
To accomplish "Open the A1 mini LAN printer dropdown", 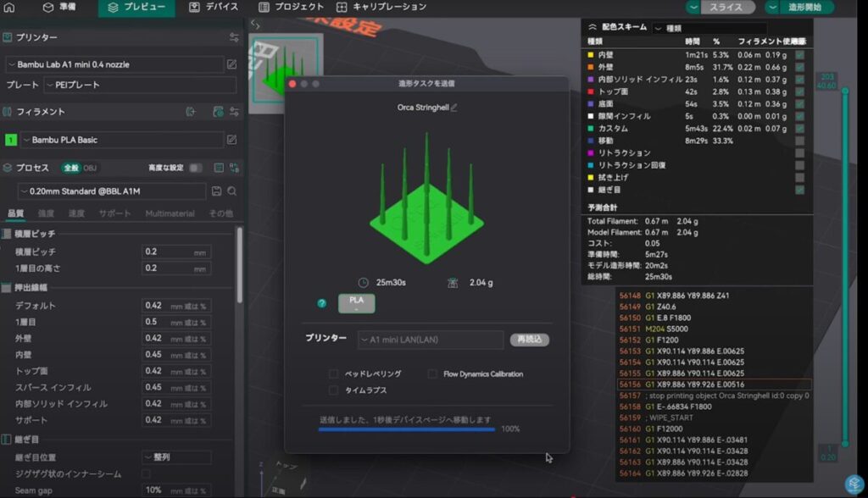I will [430, 340].
